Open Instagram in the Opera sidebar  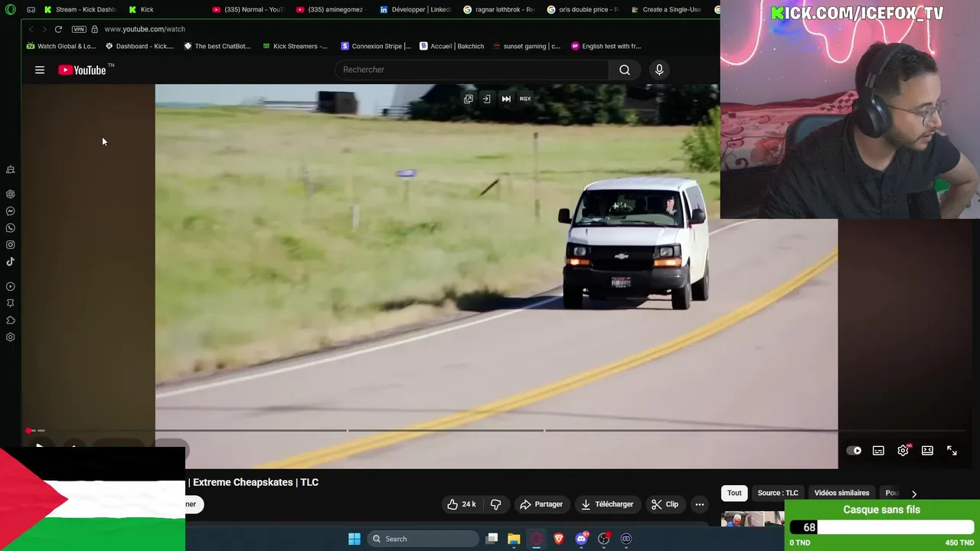[11, 245]
